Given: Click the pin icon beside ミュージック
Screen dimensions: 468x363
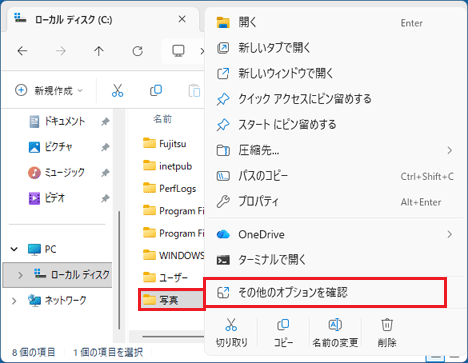Looking at the screenshot, I should [105, 173].
